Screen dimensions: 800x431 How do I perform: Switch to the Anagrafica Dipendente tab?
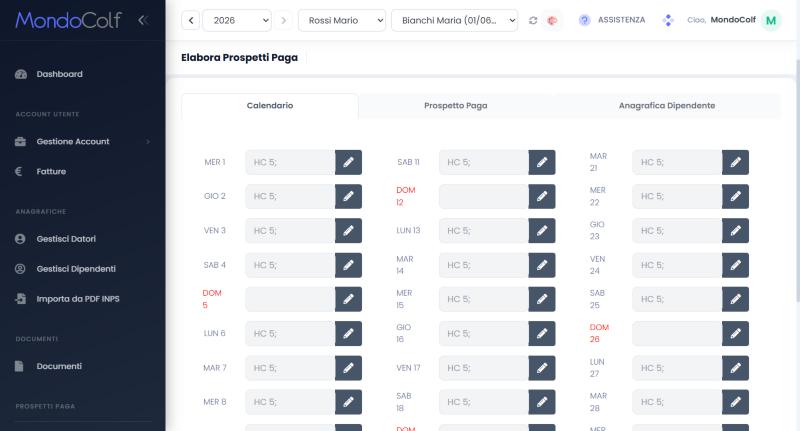[x=667, y=106]
